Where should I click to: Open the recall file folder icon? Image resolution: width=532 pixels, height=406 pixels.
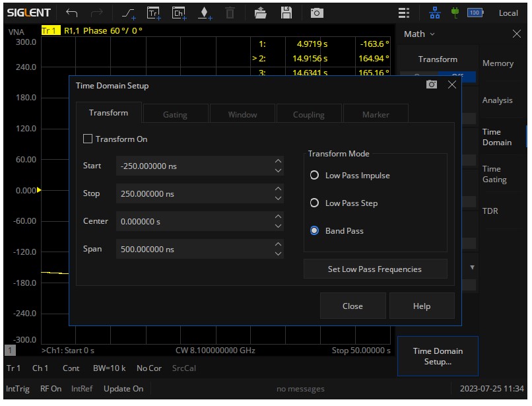(x=261, y=13)
